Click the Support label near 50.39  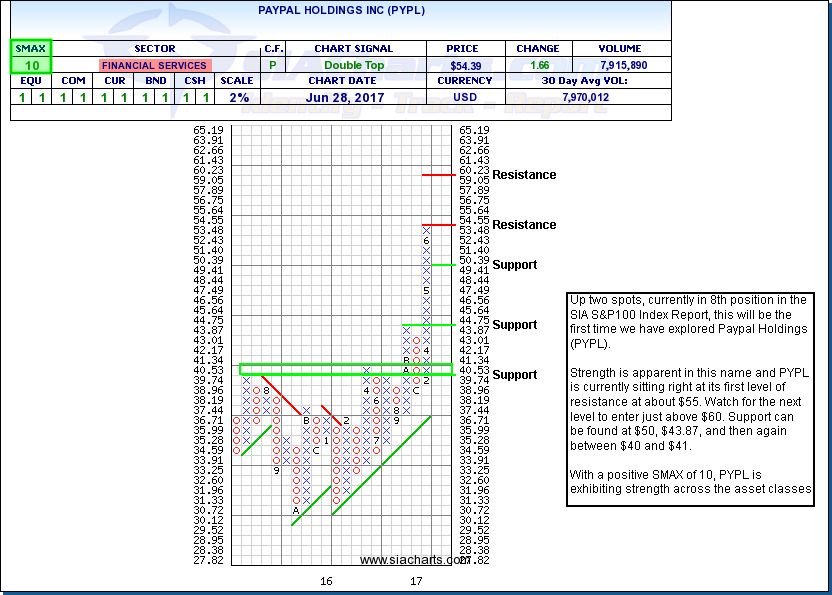point(514,265)
